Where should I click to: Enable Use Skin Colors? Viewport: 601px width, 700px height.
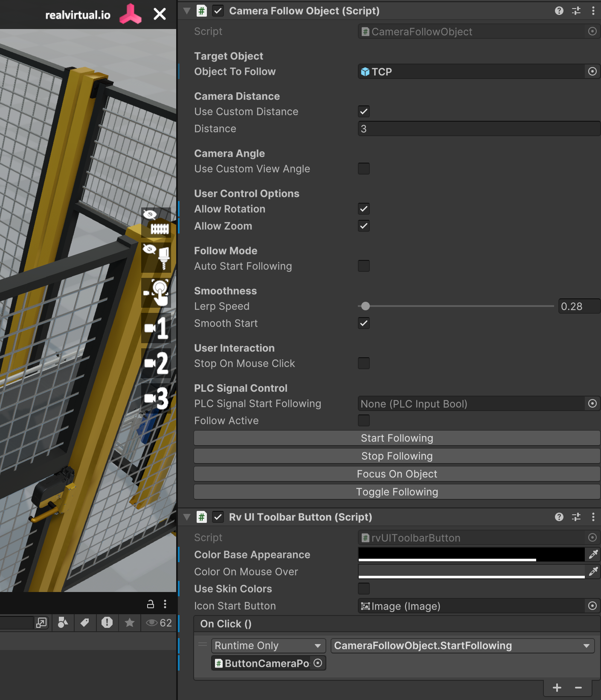tap(364, 589)
